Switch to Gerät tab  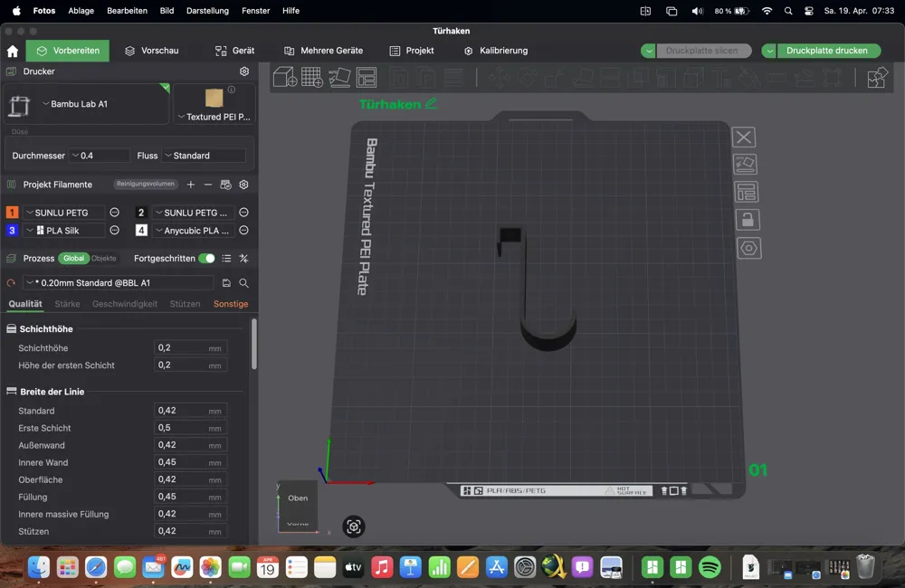(235, 51)
